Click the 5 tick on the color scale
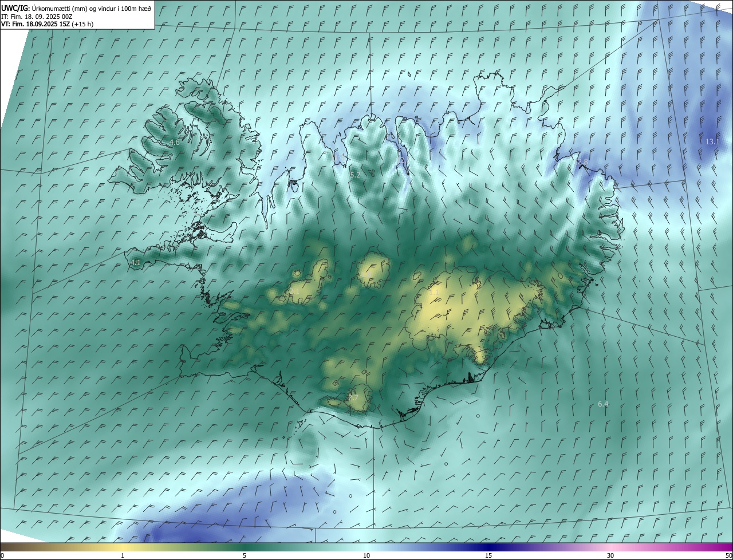 [245, 555]
